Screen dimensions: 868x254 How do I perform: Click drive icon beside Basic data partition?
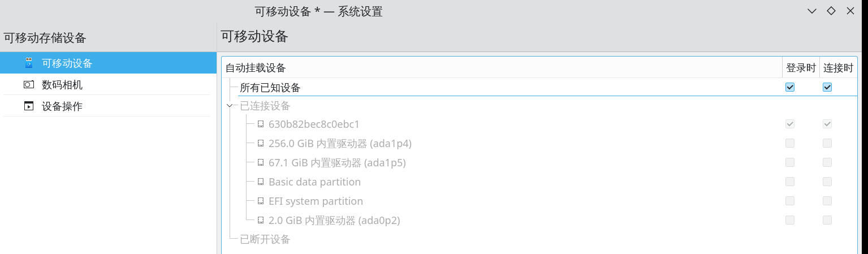pos(261,182)
